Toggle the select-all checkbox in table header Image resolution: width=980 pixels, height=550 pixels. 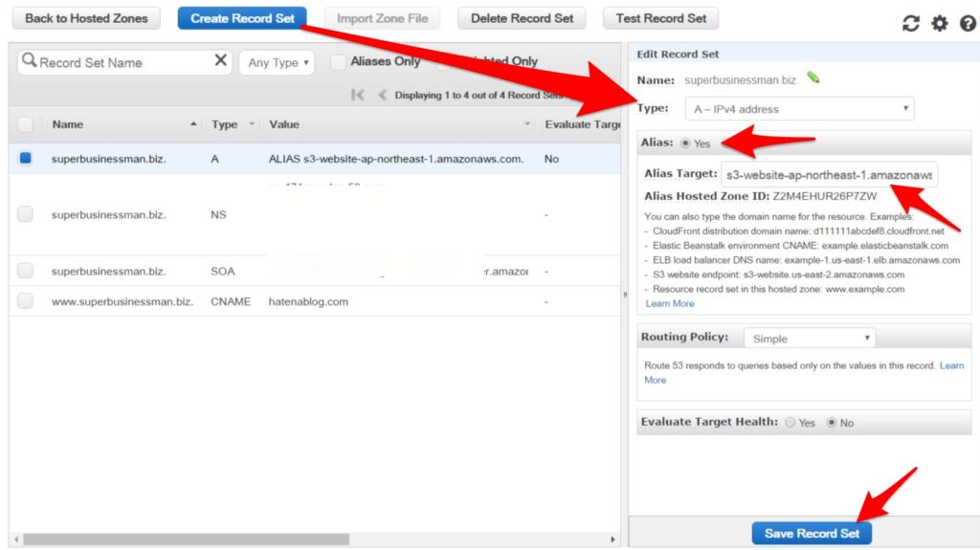pos(25,124)
